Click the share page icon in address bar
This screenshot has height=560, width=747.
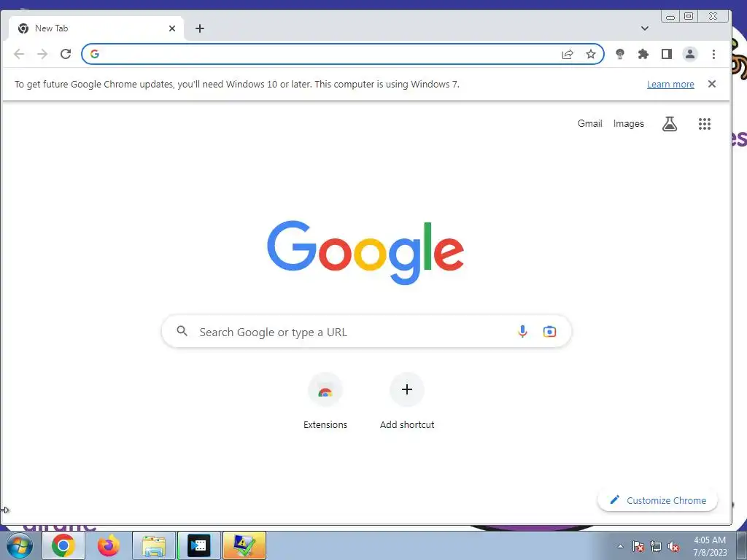click(x=568, y=54)
